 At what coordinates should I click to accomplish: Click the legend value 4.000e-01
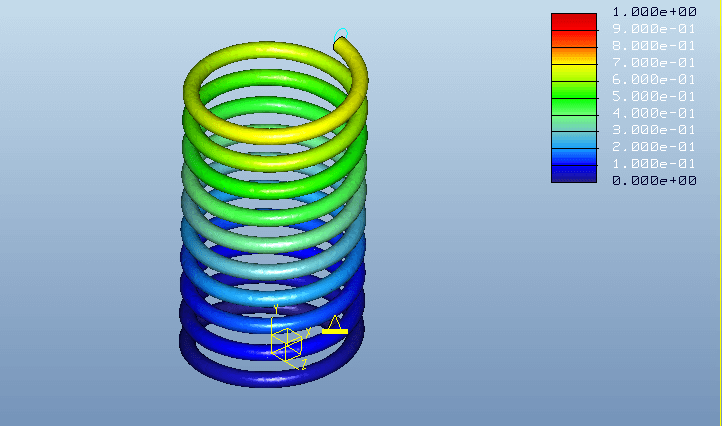pyautogui.click(x=654, y=113)
